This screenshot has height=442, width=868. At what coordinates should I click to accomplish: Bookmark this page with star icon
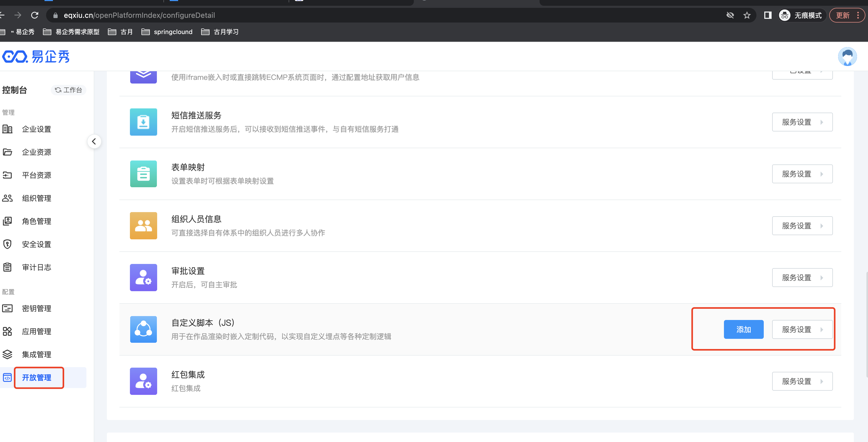(747, 15)
